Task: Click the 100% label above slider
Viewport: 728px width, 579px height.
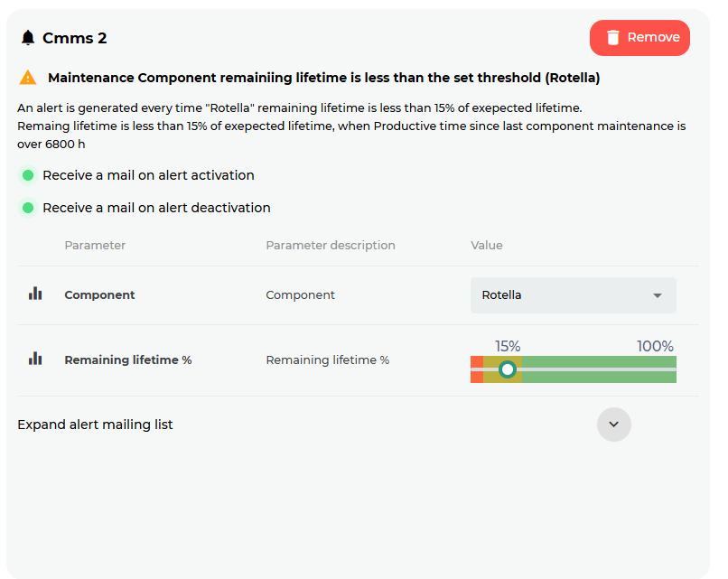Action: point(655,347)
